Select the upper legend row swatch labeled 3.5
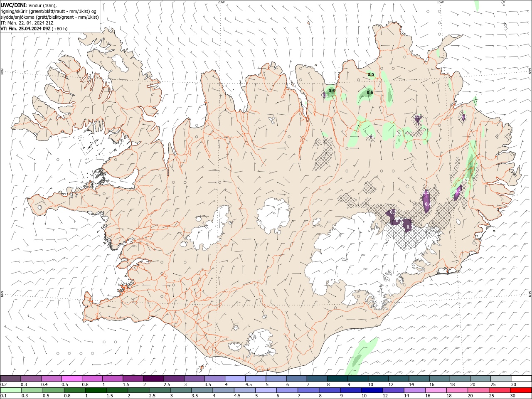 pyautogui.click(x=214, y=379)
